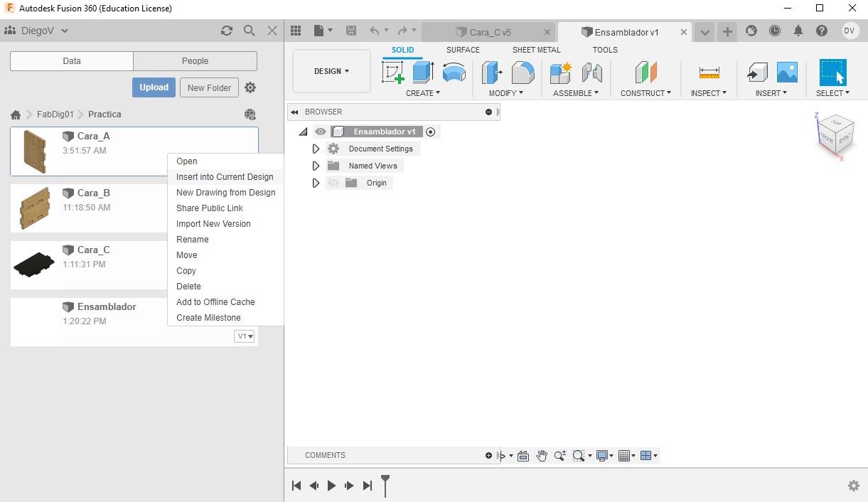
Task: Redo the last action
Action: coord(402,31)
